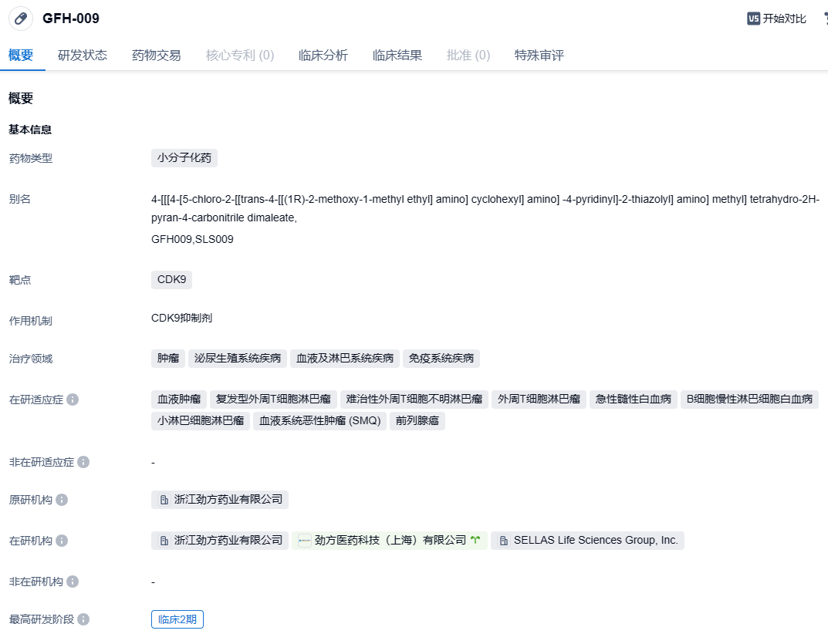Go to the 临床分析 tab

(x=323, y=56)
